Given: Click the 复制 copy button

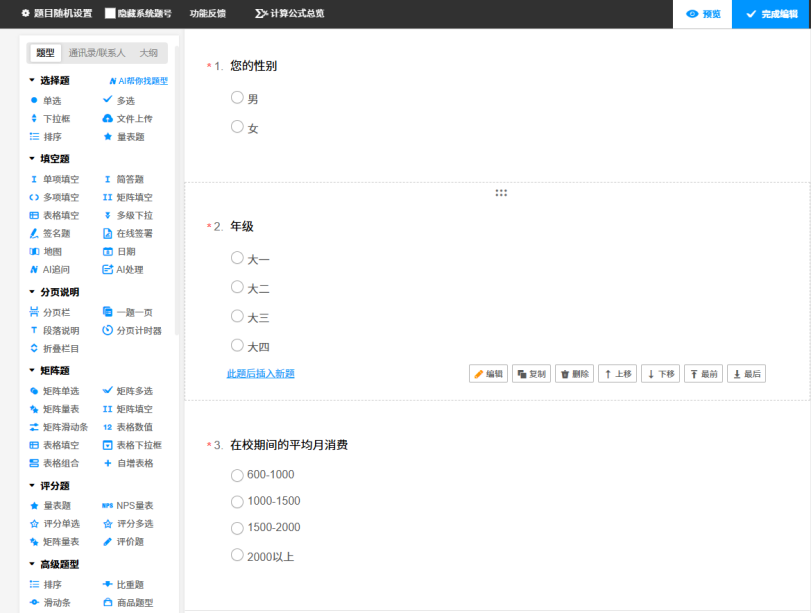Looking at the screenshot, I should (x=531, y=374).
